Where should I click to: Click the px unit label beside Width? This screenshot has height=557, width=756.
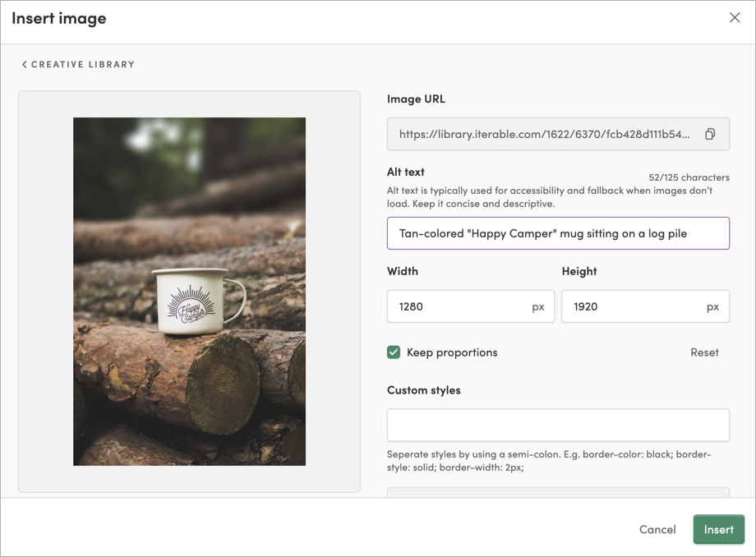540,306
